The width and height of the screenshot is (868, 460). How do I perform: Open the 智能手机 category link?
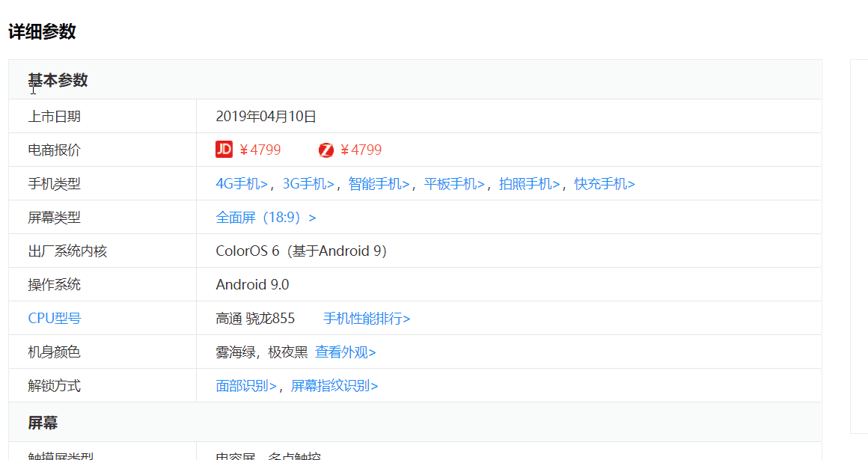379,184
